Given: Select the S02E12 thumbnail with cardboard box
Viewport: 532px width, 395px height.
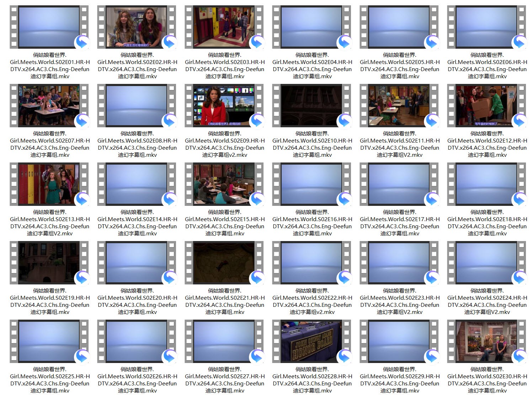Looking at the screenshot, I should click(x=486, y=106).
